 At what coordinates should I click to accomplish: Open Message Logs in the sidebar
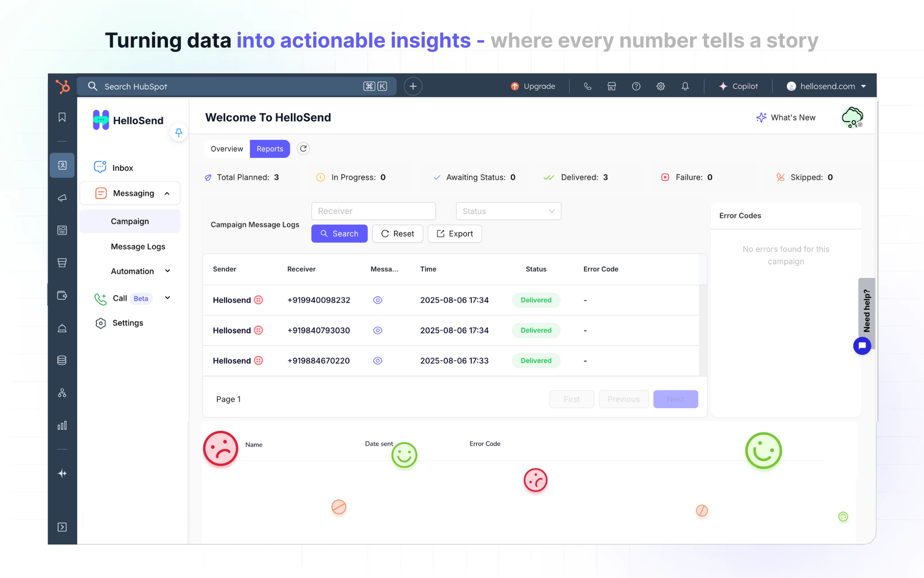pos(138,247)
